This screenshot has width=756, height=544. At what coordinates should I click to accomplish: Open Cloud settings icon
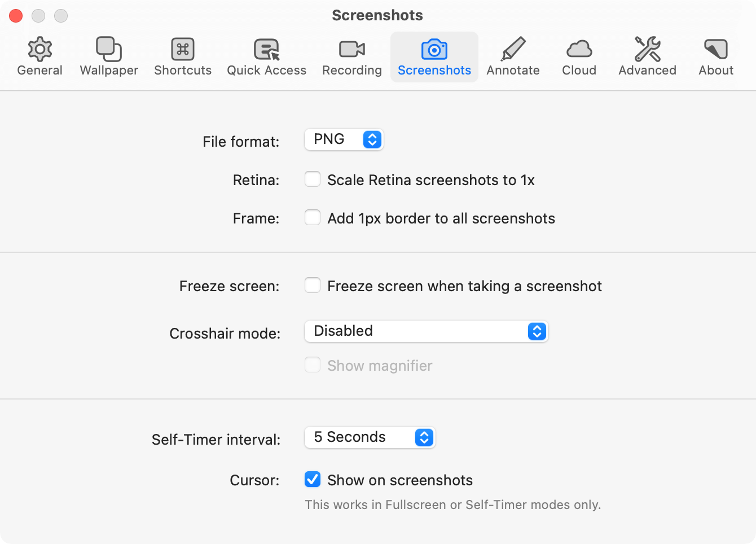point(579,50)
